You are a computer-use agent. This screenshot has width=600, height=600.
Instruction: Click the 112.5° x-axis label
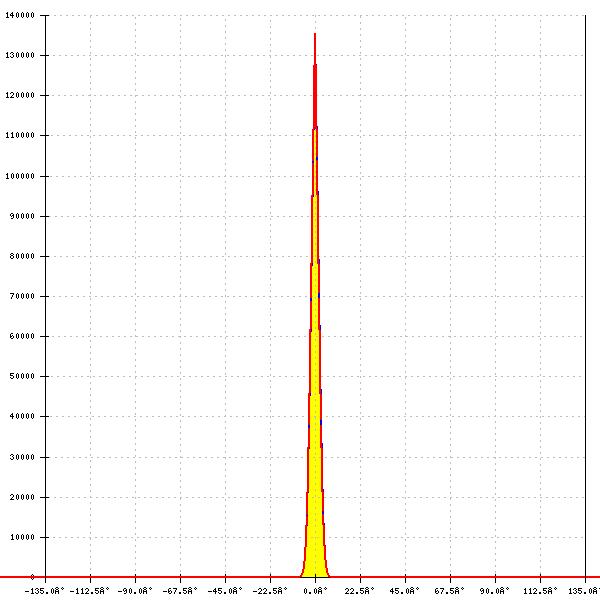(x=540, y=590)
